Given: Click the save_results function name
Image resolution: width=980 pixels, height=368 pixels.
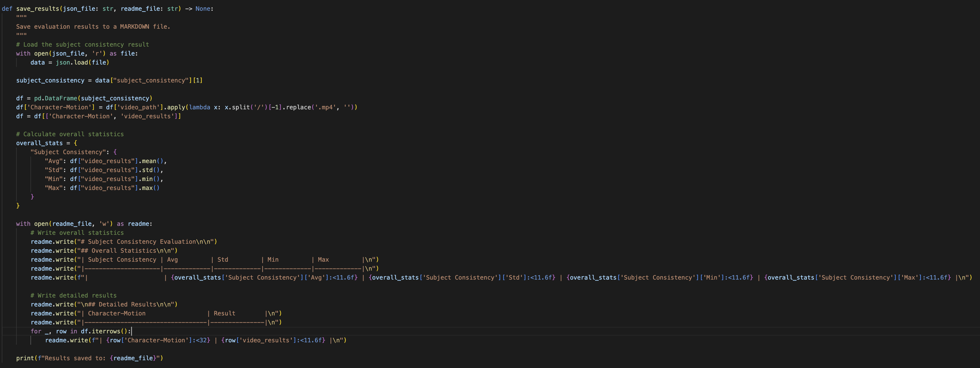Looking at the screenshot, I should pos(37,8).
